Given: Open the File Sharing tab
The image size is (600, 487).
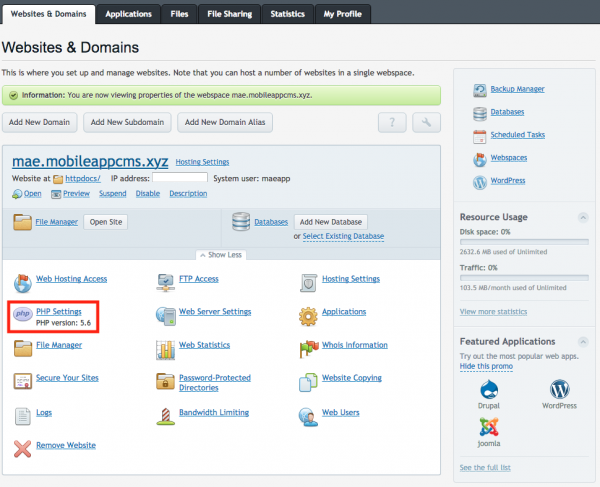Looking at the screenshot, I should (x=227, y=14).
